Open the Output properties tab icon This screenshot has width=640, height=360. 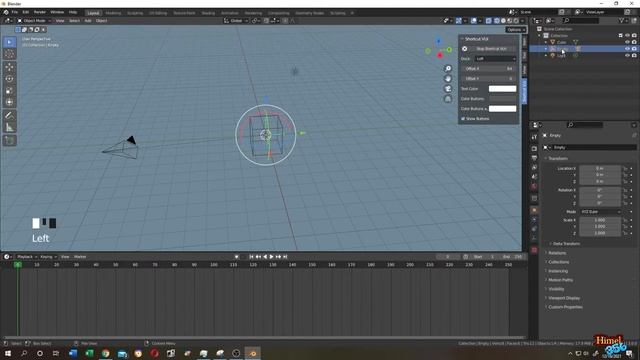click(x=534, y=158)
